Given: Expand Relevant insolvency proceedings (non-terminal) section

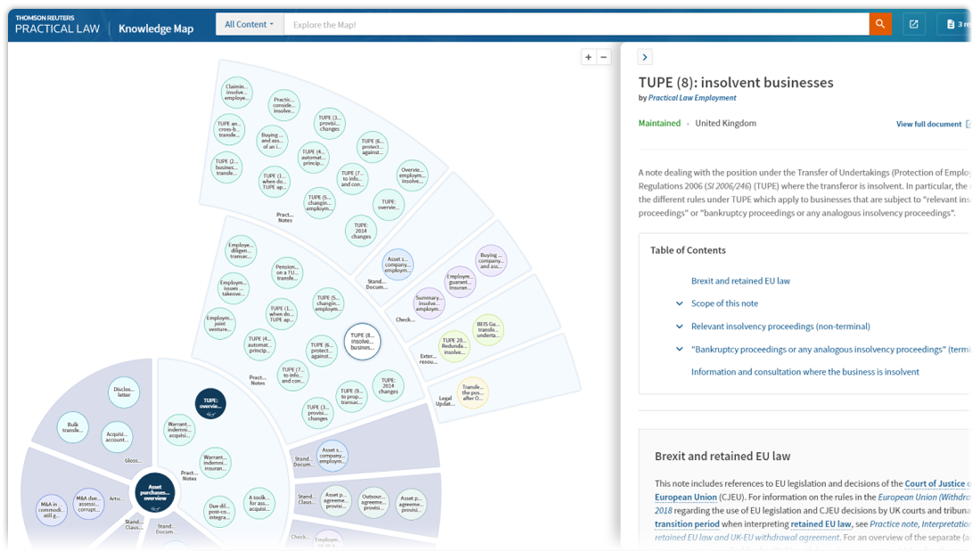Looking at the screenshot, I should point(680,327).
